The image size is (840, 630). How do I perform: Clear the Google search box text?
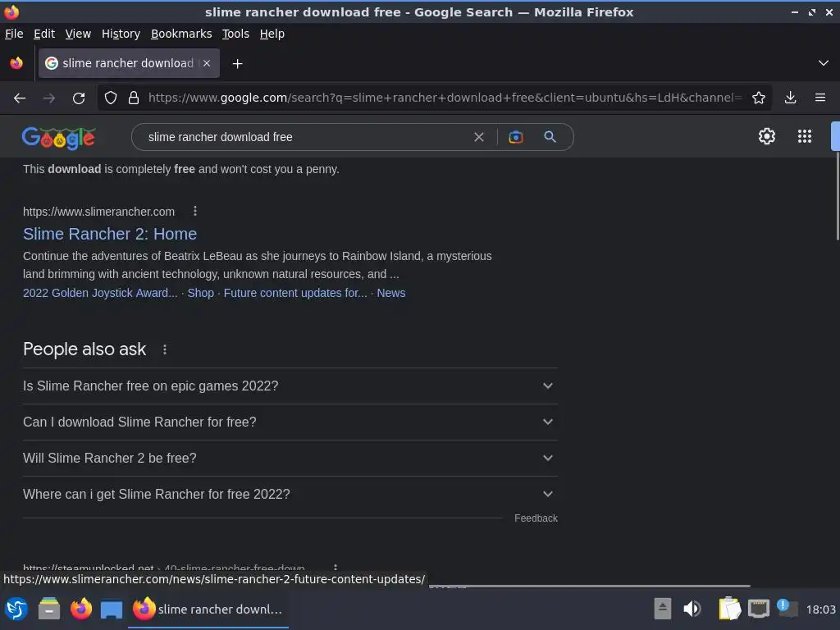point(479,137)
